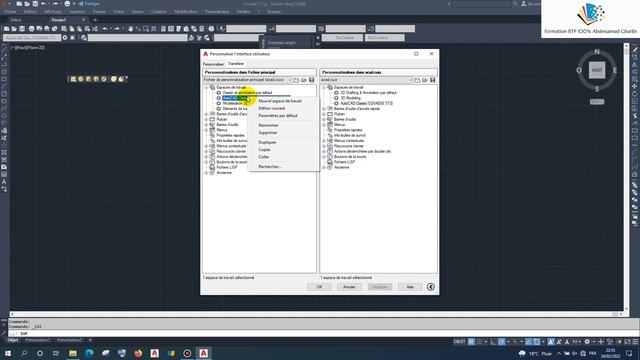Screen dimensions: 640x360
Task: Click clean screen icon in status bar
Action: point(627,342)
